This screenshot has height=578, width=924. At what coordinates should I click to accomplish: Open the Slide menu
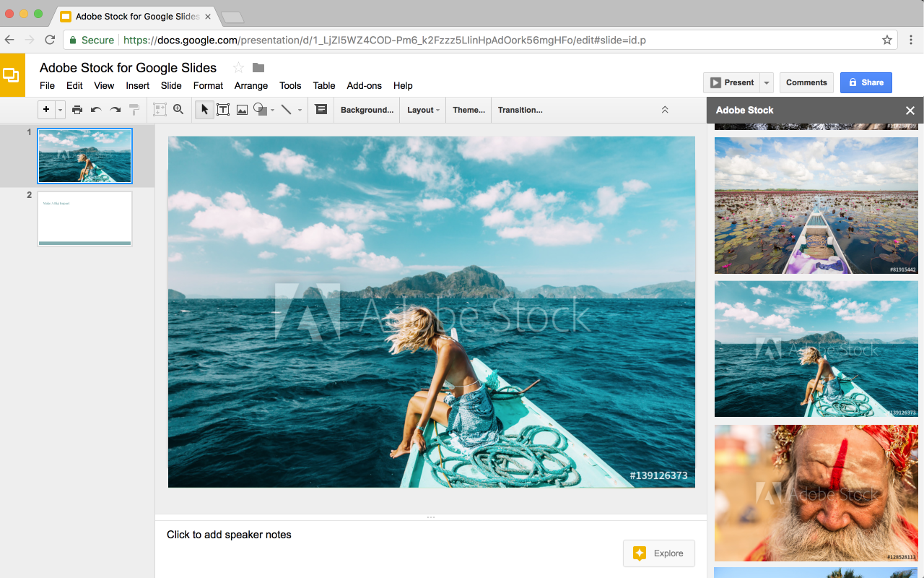click(x=171, y=85)
